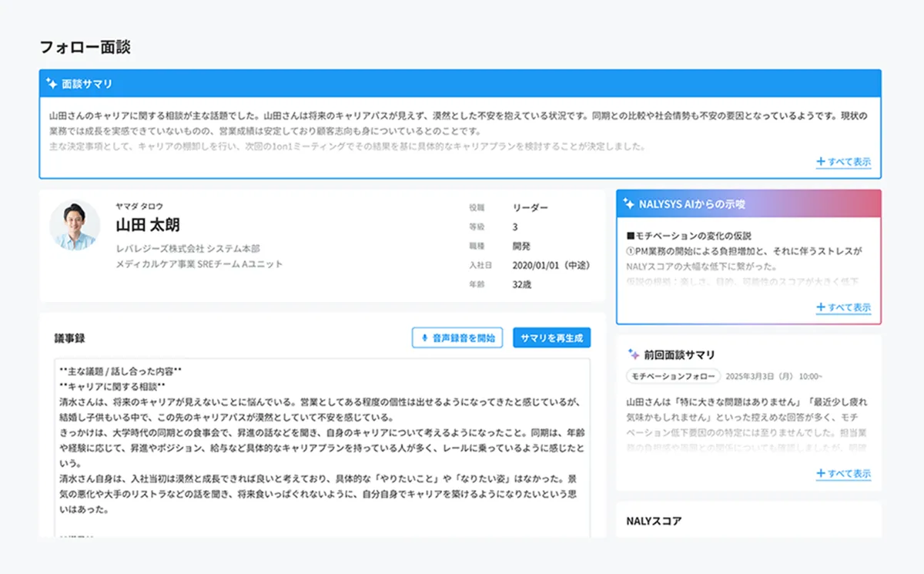This screenshot has width=924, height=574.
Task: Click the 前回面談サマリ heading text
Action: coord(680,354)
